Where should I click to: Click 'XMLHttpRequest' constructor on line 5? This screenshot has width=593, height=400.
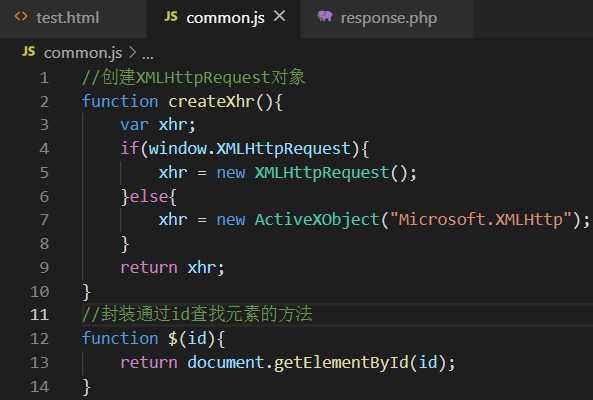322,173
